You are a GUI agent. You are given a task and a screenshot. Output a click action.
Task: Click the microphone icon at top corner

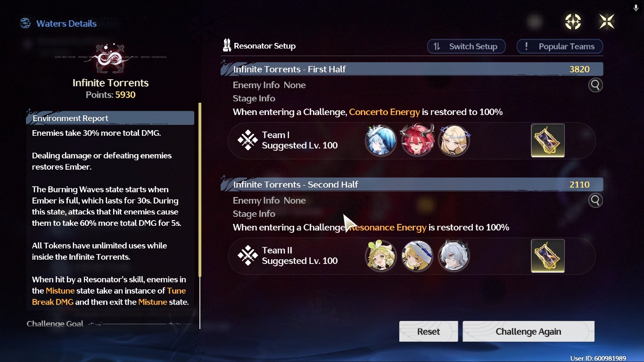(x=636, y=7)
